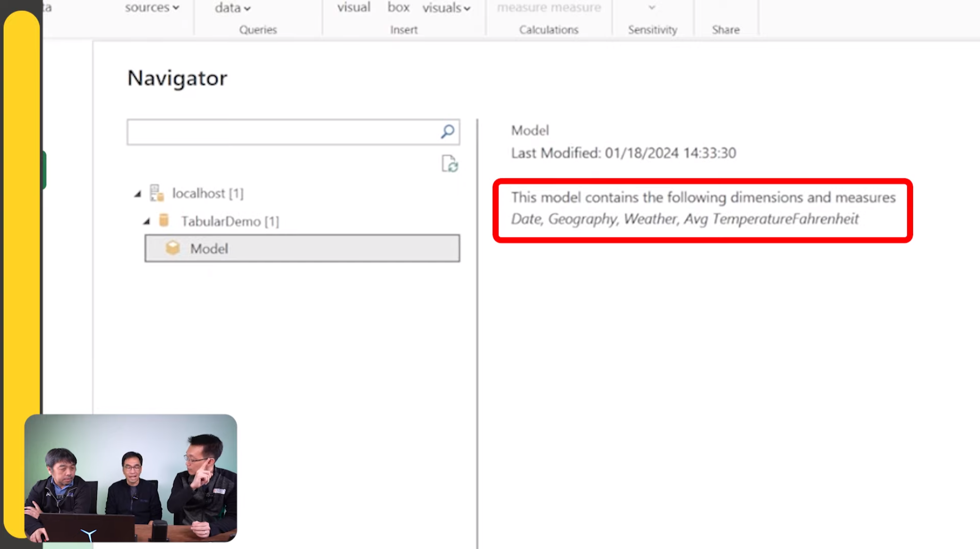Click the localhost server icon
The image size is (980, 549).
(157, 193)
